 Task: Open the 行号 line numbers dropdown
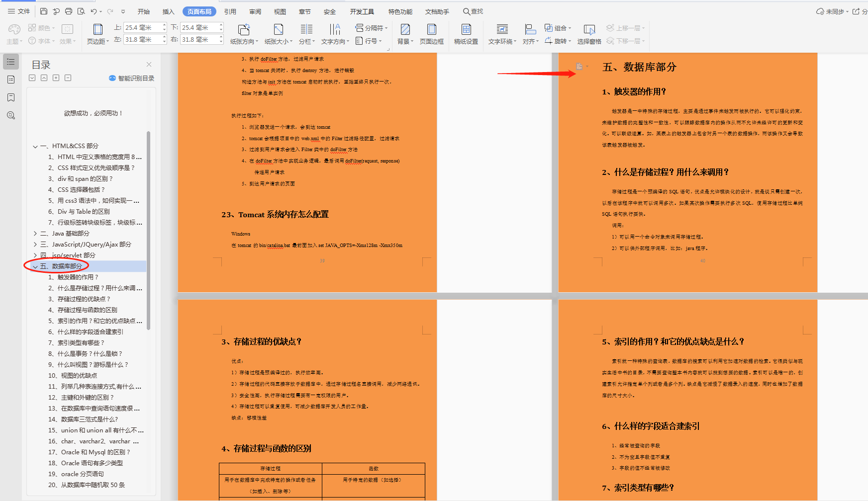[x=369, y=41]
